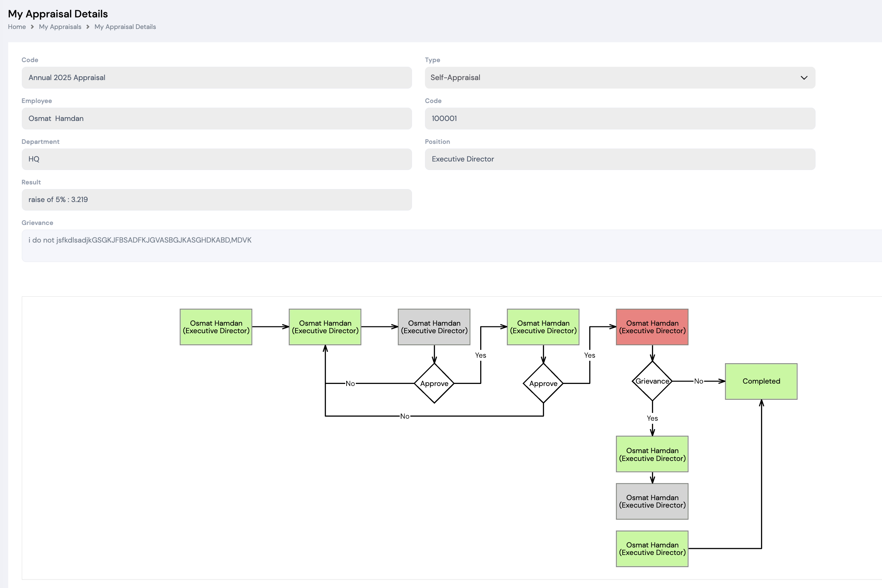Click the Type field label
This screenshot has height=588, width=882.
pyautogui.click(x=432, y=60)
